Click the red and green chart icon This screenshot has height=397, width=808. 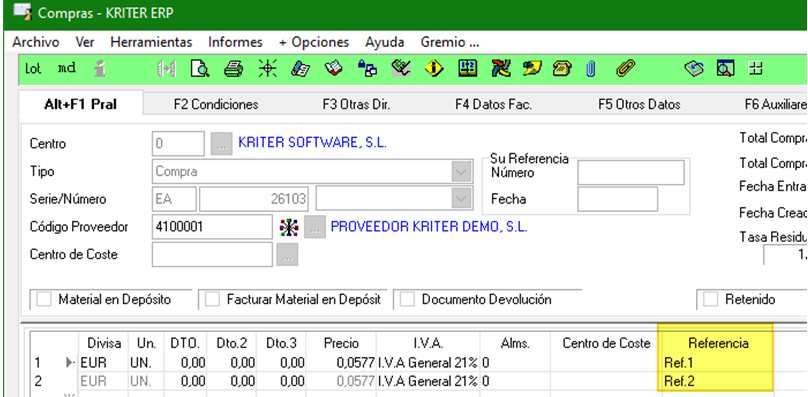tap(501, 68)
